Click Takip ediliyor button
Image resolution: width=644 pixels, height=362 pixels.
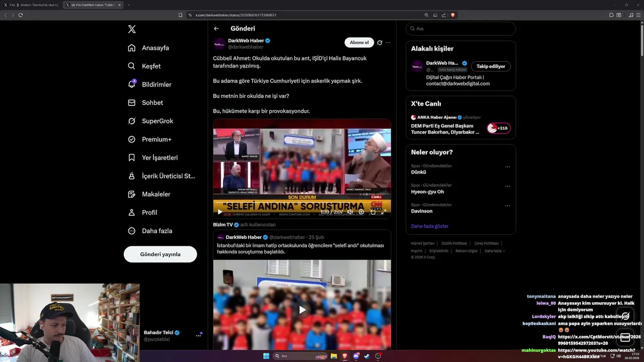491,66
